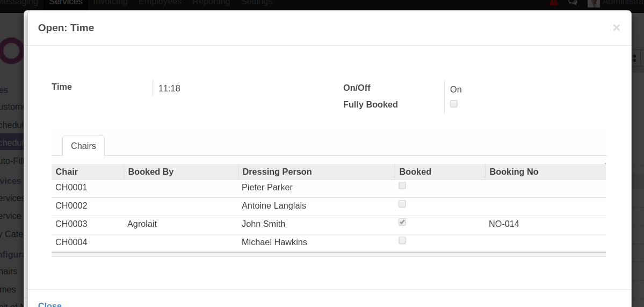Image resolution: width=644 pixels, height=307 pixels.
Task: Open the Invoicing menu
Action: 111,3
